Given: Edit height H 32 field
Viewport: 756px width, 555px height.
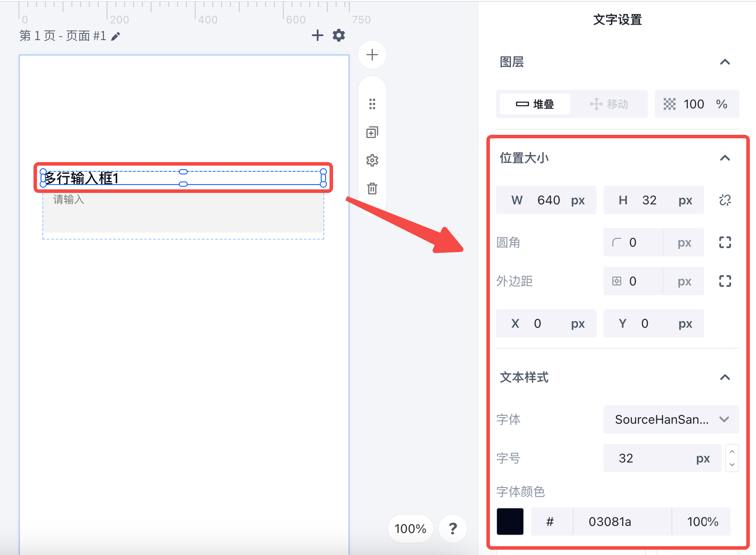Looking at the screenshot, I should (x=654, y=200).
